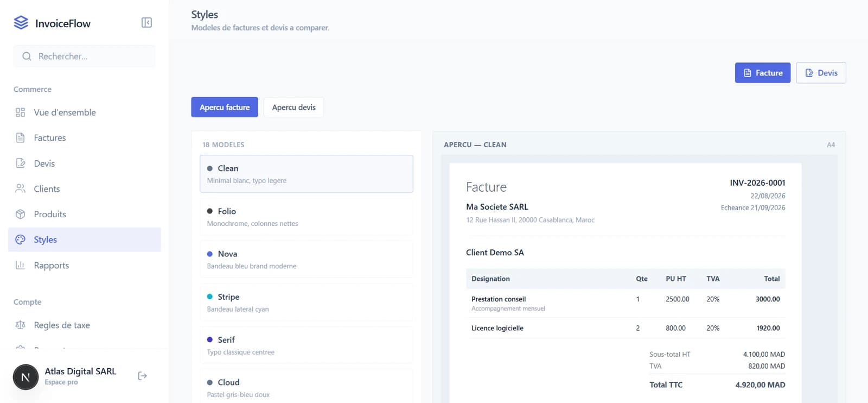Viewport: 868px width, 403px height.
Task: Click the Ma Societe SARL company name
Action: pos(497,207)
